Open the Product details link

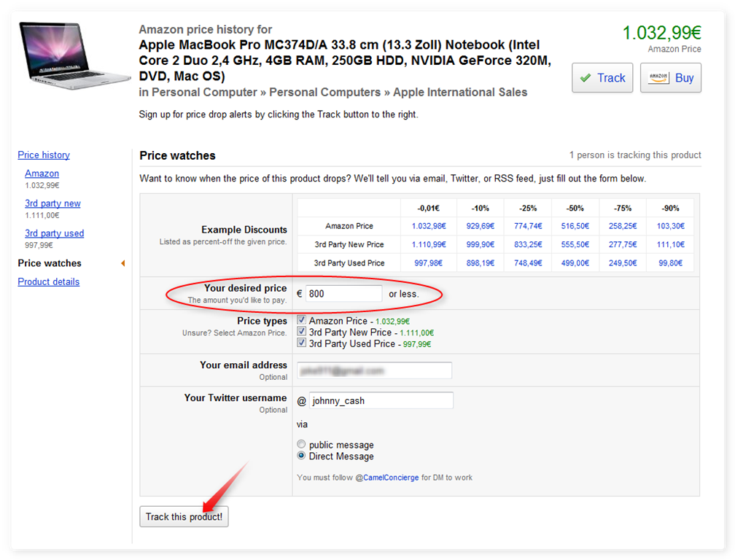48,281
